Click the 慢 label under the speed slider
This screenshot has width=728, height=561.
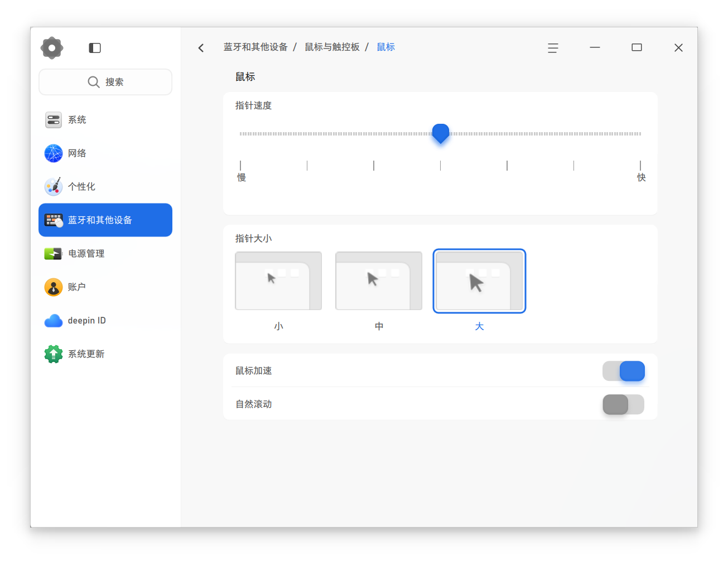pyautogui.click(x=242, y=177)
